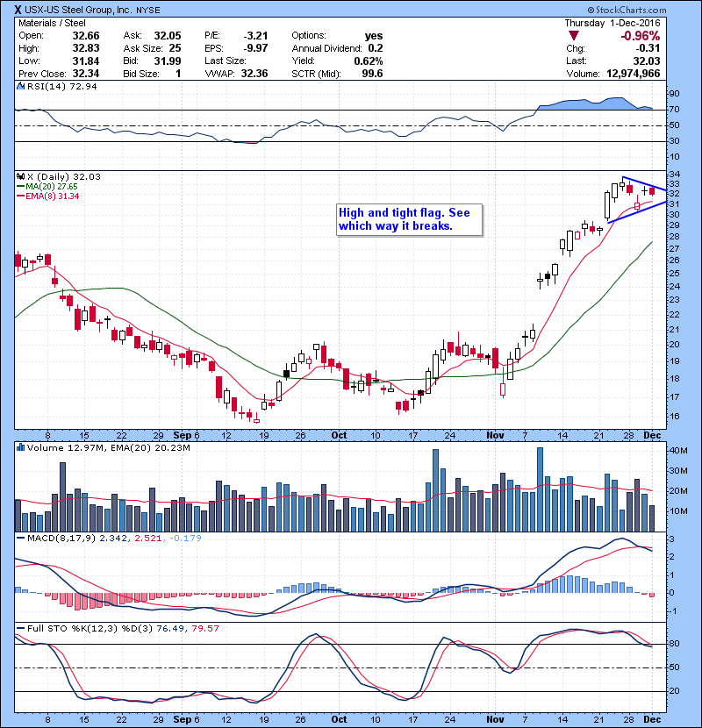Click the Volume value 12,974,966
The image size is (702, 728).
634,74
